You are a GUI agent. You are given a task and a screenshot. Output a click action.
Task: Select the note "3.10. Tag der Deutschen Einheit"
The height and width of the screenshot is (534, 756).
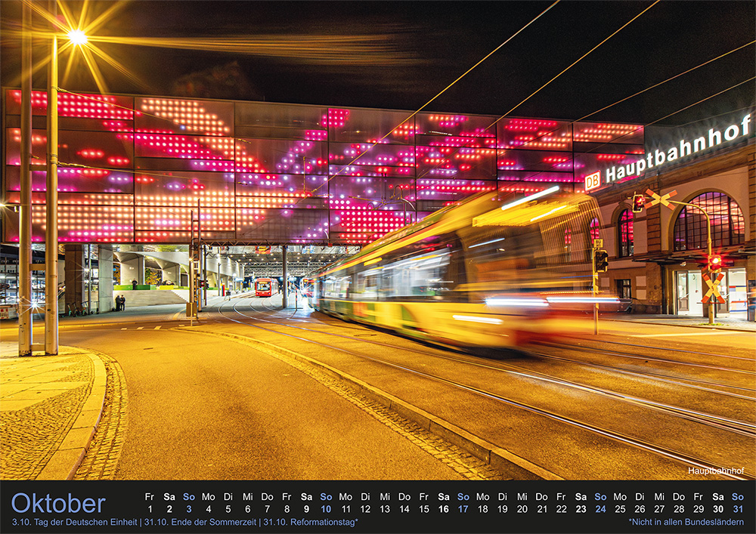75,523
